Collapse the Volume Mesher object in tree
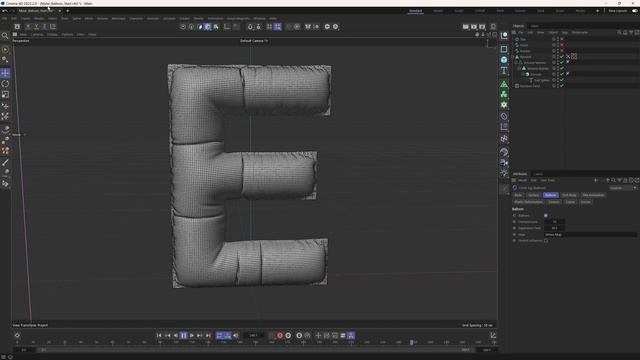The image size is (640, 360). (x=516, y=62)
